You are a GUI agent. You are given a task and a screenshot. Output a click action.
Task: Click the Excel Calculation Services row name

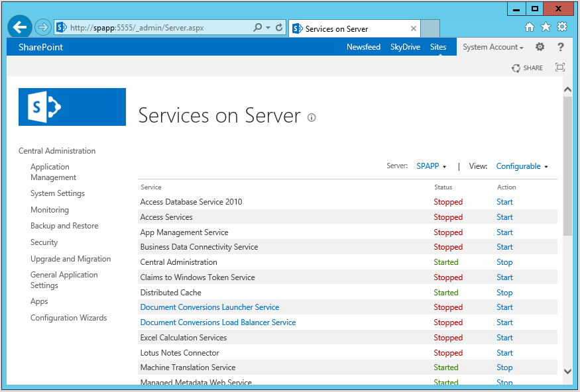[x=184, y=337]
